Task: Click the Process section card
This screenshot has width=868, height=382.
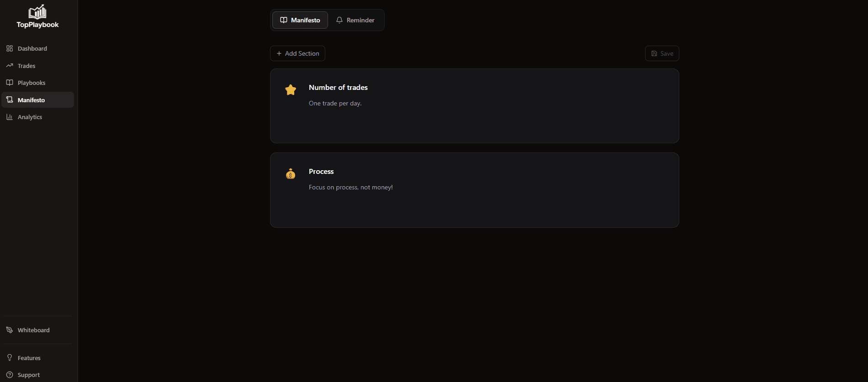Action: [x=474, y=190]
